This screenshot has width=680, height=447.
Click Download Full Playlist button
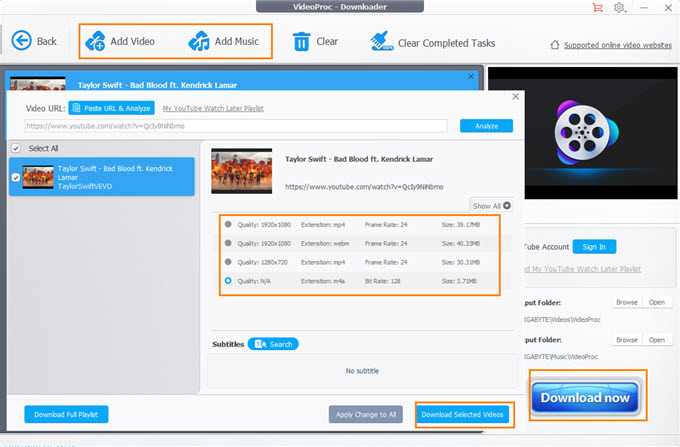tap(66, 414)
